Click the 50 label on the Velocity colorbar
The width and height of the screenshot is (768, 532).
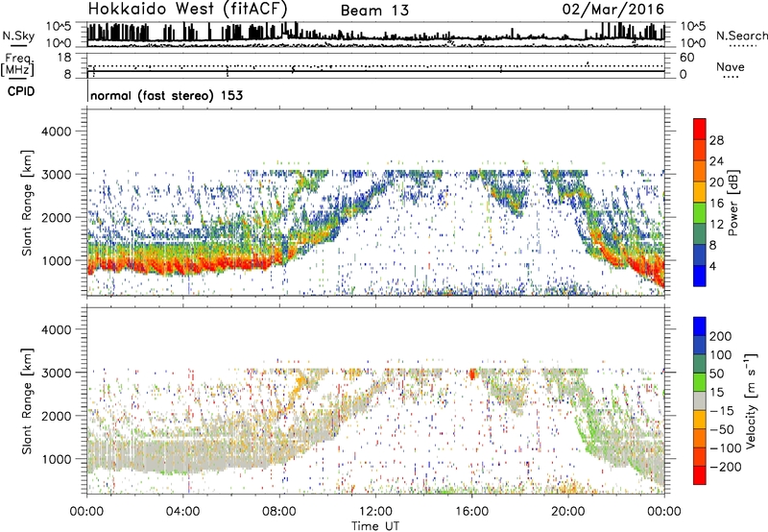pyautogui.click(x=716, y=374)
